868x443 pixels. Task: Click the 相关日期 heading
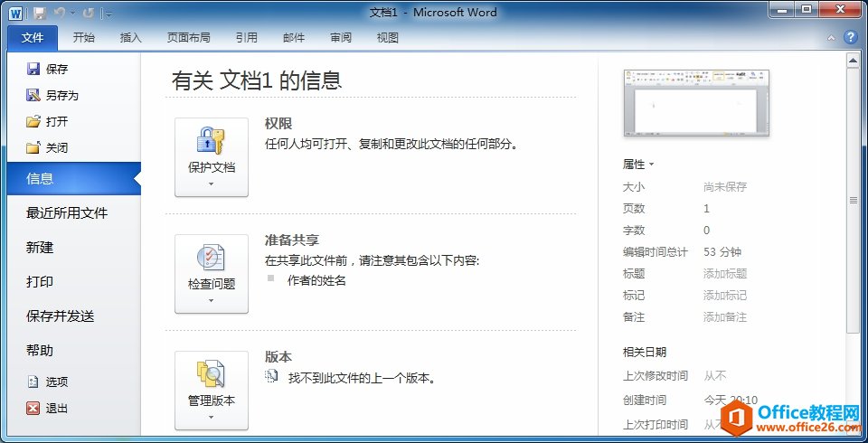(x=645, y=353)
